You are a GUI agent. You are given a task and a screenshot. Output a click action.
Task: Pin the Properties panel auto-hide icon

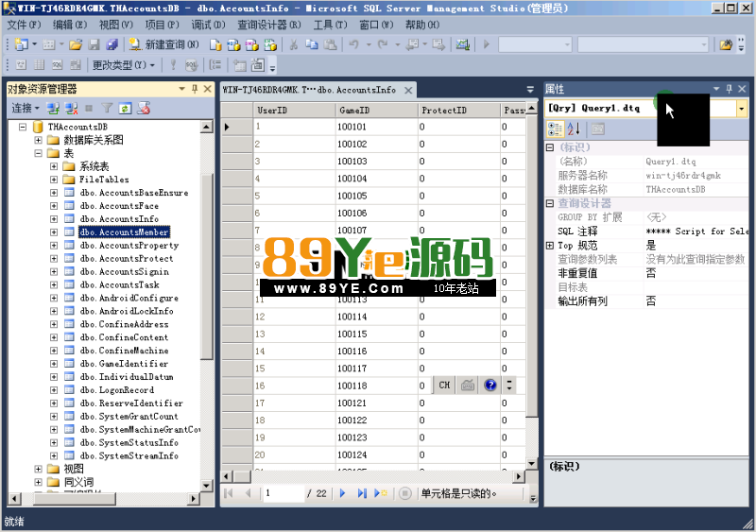click(729, 89)
